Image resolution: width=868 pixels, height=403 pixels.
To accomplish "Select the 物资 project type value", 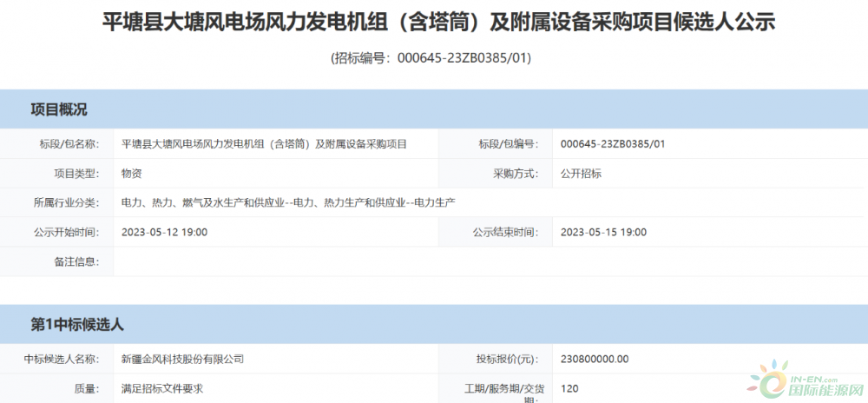I will (132, 174).
